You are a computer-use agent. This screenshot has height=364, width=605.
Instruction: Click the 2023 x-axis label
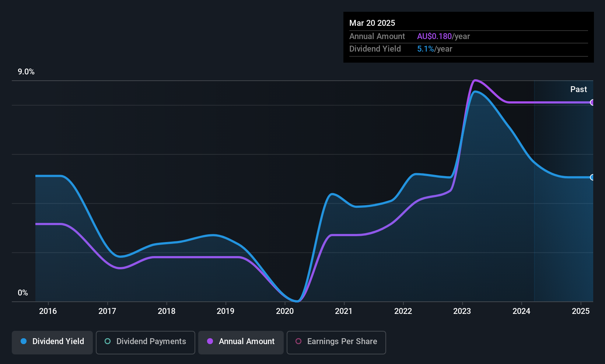462,311
